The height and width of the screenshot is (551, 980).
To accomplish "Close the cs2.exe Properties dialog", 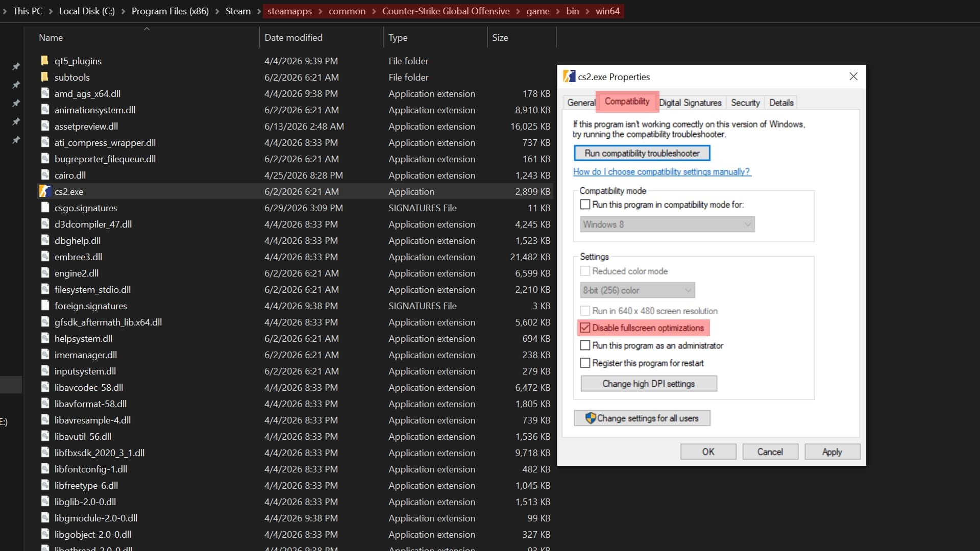I will pyautogui.click(x=853, y=77).
